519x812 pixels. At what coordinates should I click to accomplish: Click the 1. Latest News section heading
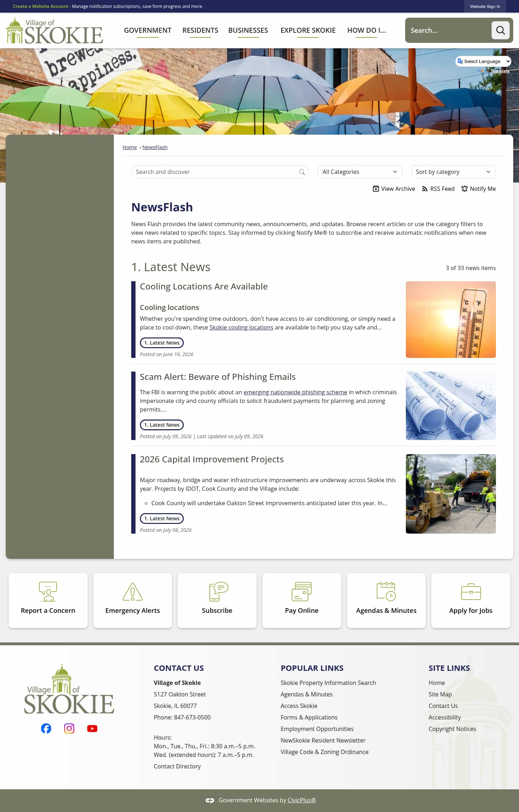171,267
